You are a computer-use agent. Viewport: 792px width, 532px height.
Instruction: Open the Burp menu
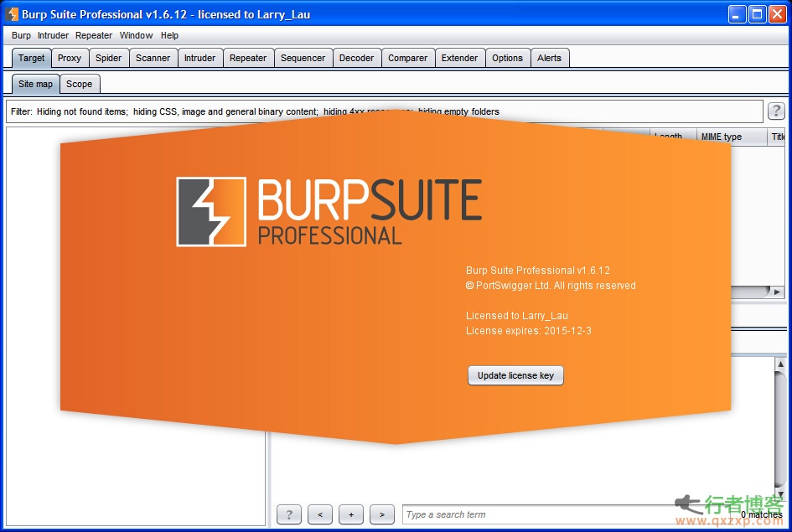21,35
